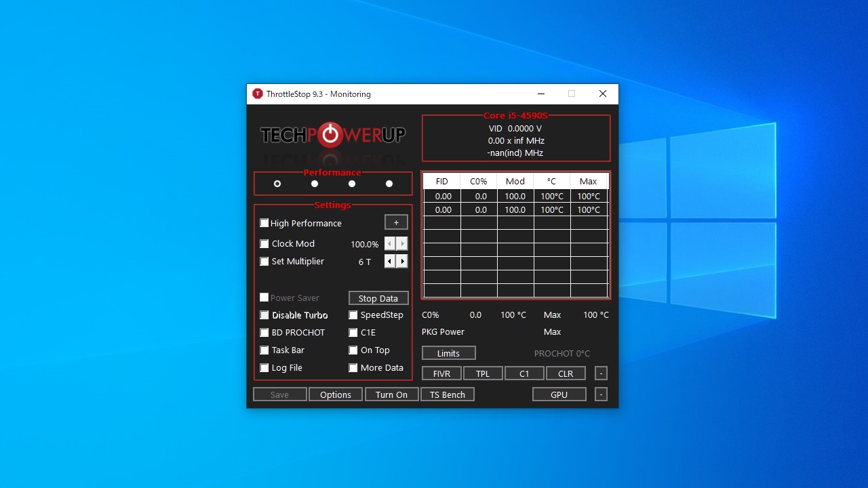Click the PROCHOT 0°C label

point(562,353)
